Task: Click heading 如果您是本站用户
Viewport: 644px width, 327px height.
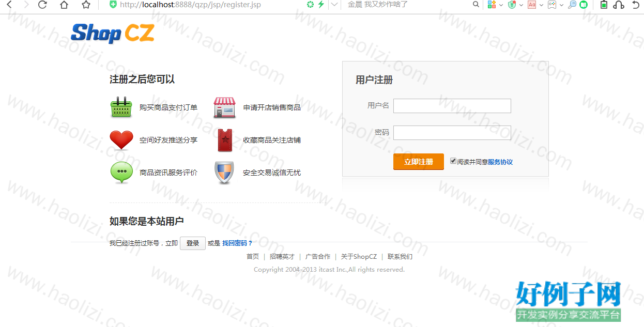Action: click(147, 221)
